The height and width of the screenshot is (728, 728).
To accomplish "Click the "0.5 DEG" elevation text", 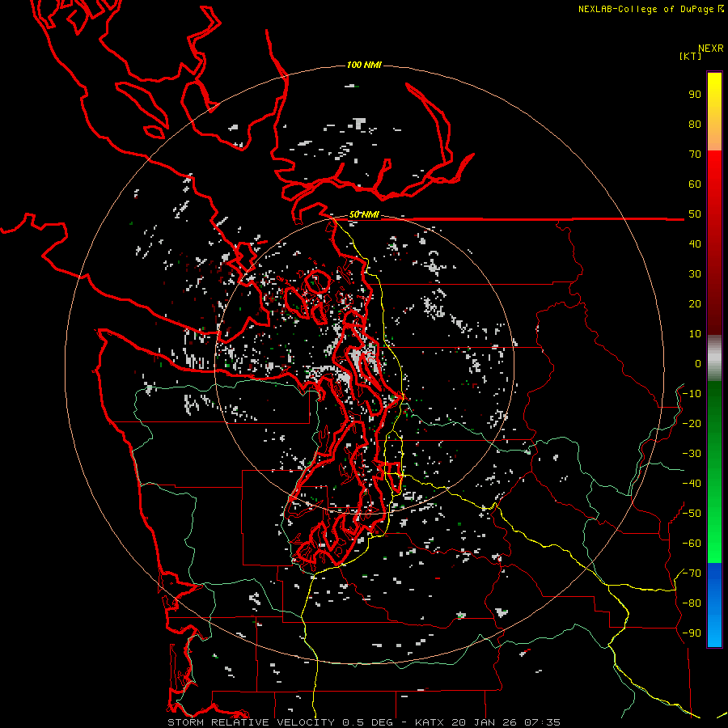I will (367, 722).
